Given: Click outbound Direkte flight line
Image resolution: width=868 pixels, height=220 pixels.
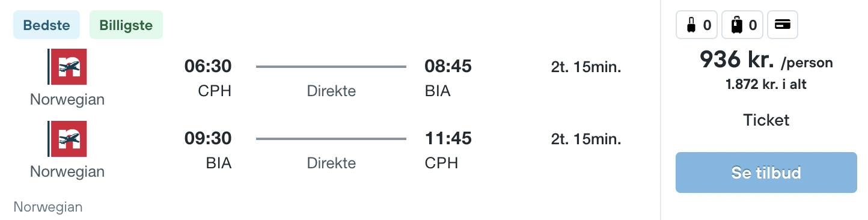Looking at the screenshot, I should pyautogui.click(x=331, y=67).
